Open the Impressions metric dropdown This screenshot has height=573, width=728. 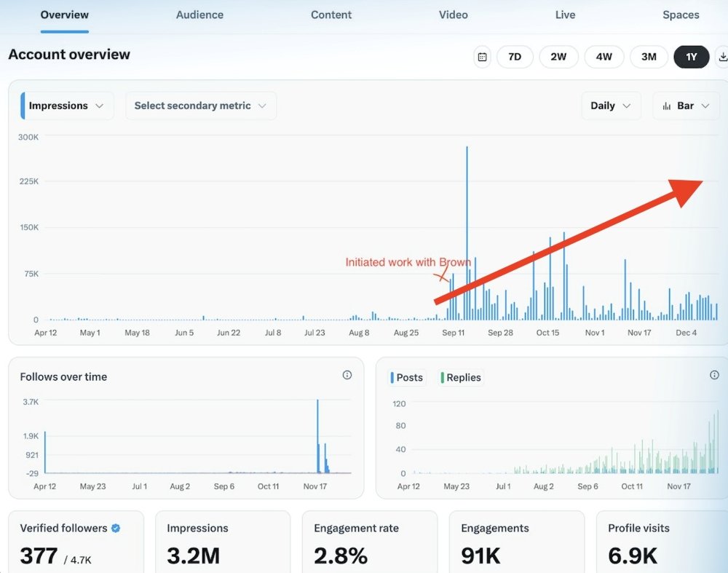(x=67, y=106)
